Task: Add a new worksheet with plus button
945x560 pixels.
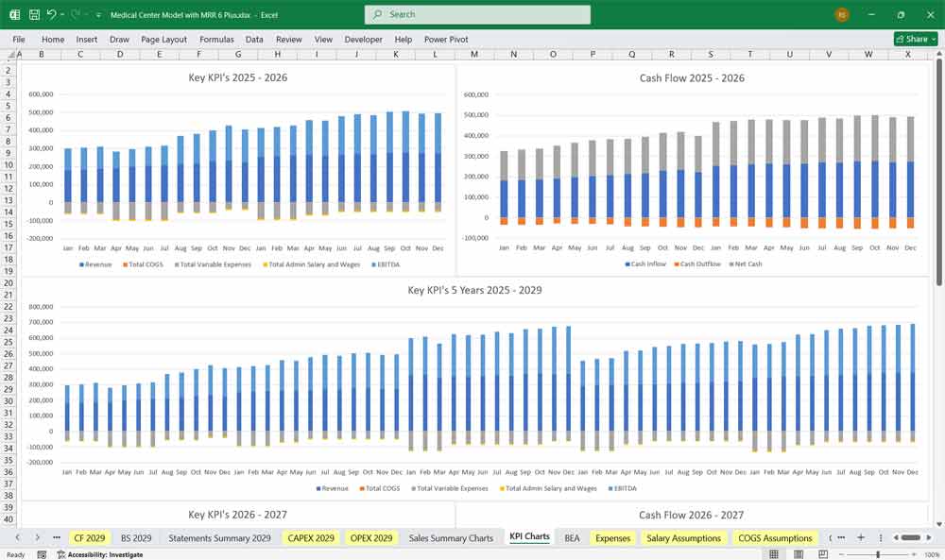Action: [x=861, y=537]
